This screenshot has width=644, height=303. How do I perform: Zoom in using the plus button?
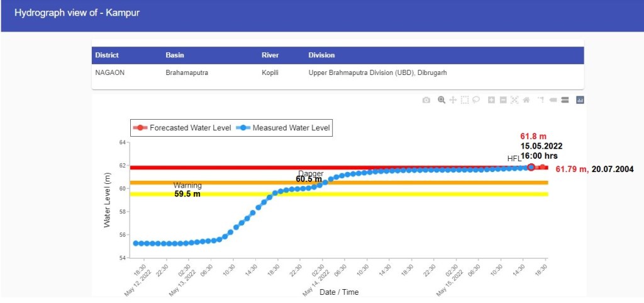pyautogui.click(x=491, y=100)
